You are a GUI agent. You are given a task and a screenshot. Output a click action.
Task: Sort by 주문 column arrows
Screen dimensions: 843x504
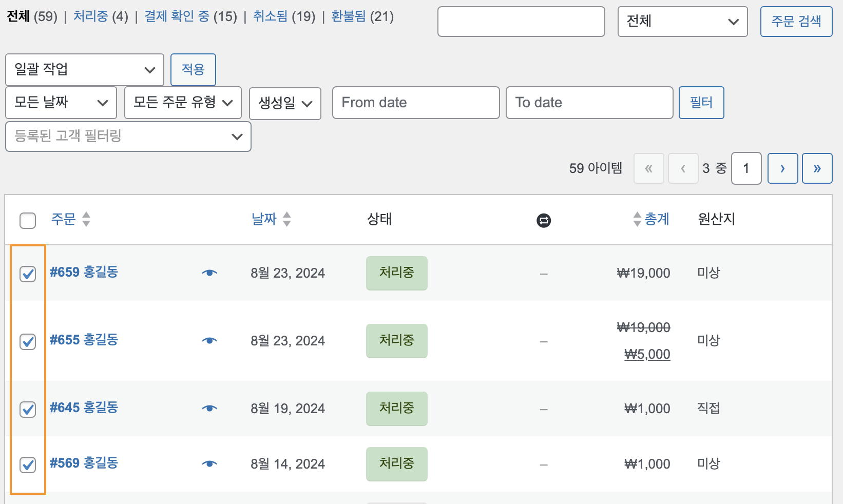[86, 219]
